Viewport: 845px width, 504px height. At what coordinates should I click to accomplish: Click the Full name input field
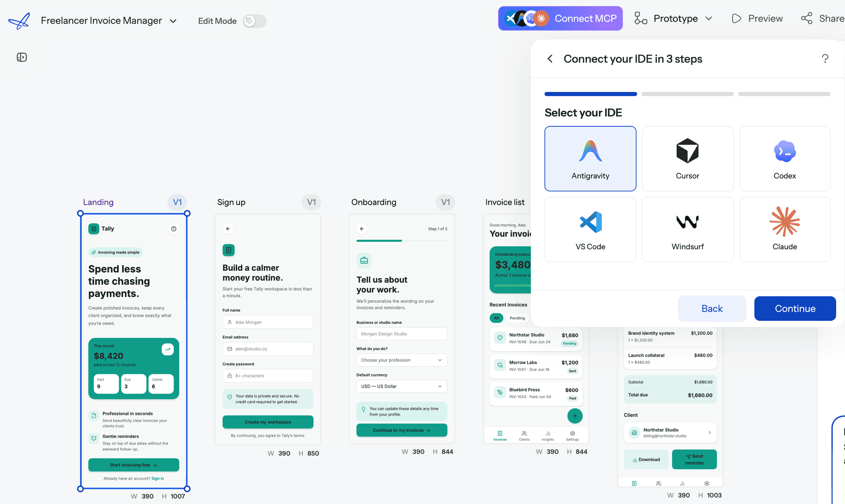pyautogui.click(x=268, y=322)
